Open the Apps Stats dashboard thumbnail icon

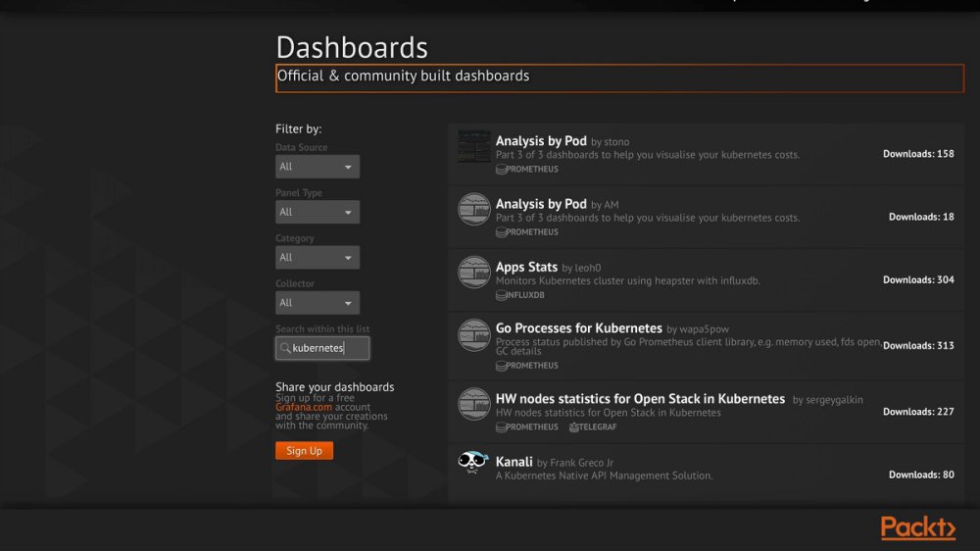pyautogui.click(x=473, y=272)
